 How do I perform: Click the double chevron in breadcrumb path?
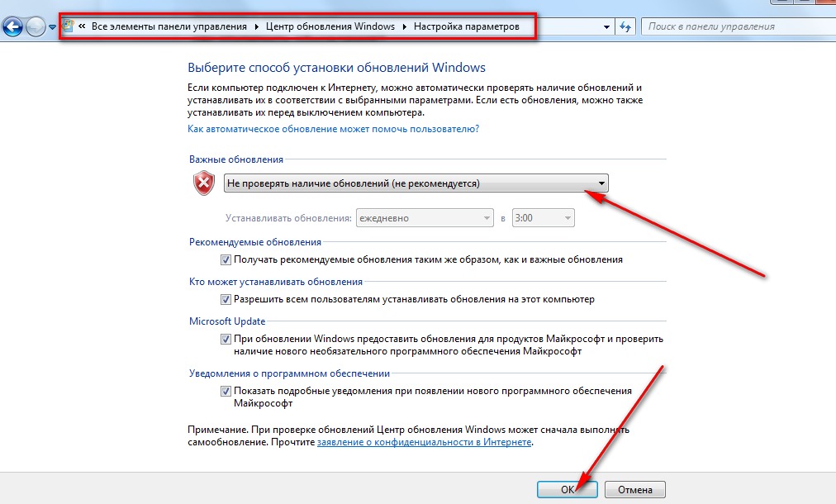click(x=82, y=26)
